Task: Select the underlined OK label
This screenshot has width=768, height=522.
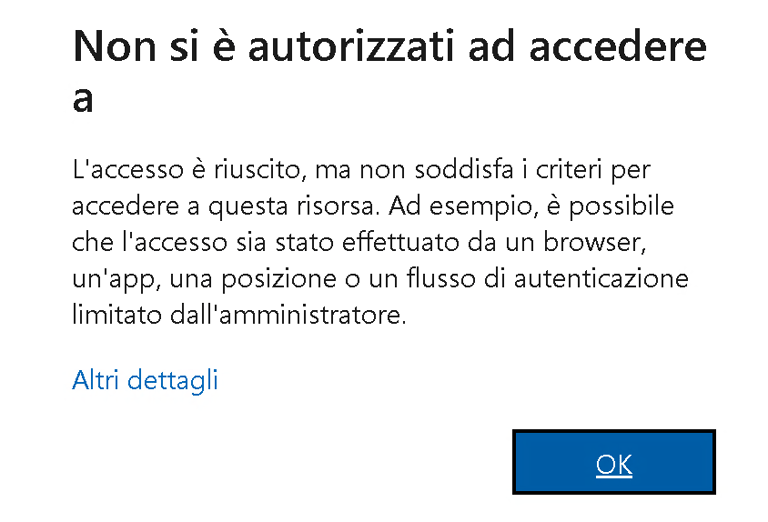Action: pos(614,464)
